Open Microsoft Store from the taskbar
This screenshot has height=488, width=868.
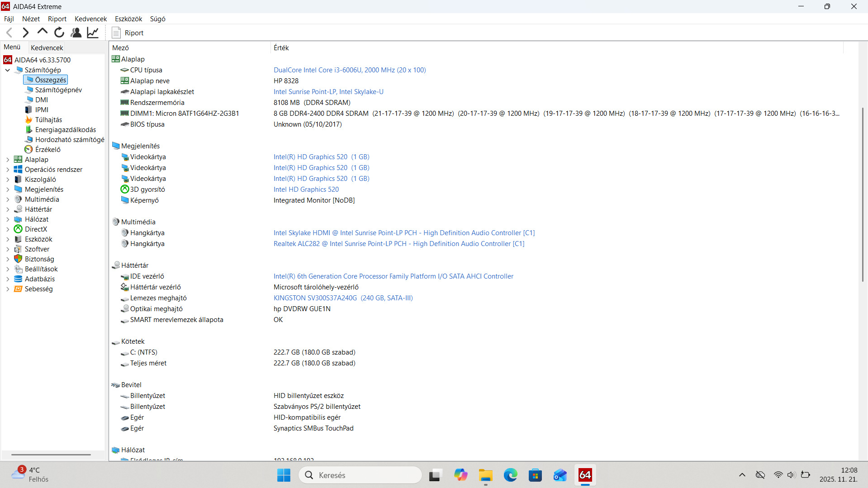(x=536, y=475)
